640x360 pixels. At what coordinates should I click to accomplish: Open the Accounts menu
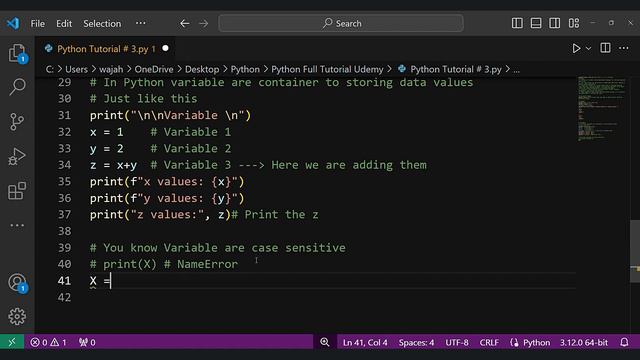click(x=17, y=282)
